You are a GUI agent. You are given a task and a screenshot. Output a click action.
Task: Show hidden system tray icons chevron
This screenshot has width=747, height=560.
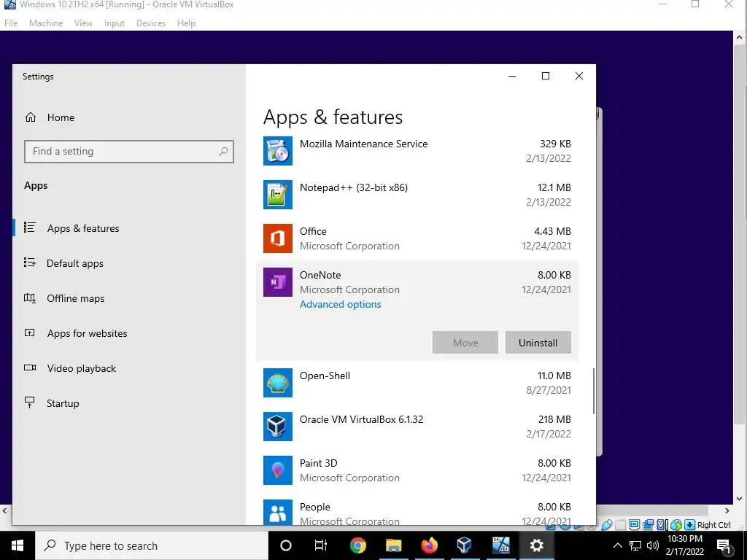point(617,545)
